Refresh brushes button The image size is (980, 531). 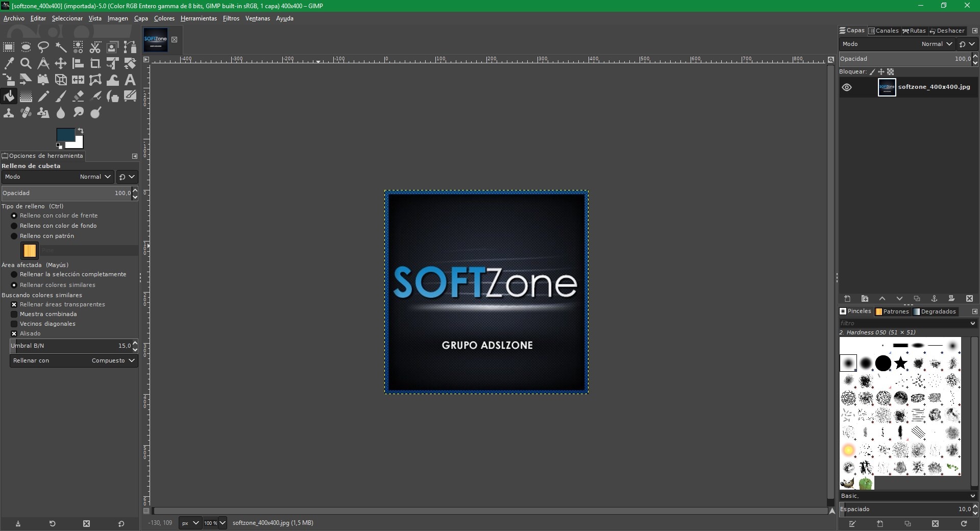tap(964, 524)
